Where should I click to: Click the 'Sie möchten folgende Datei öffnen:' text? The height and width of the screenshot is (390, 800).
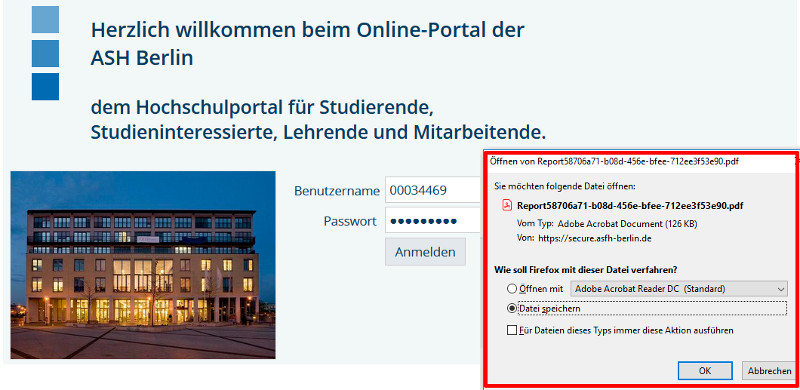click(565, 186)
